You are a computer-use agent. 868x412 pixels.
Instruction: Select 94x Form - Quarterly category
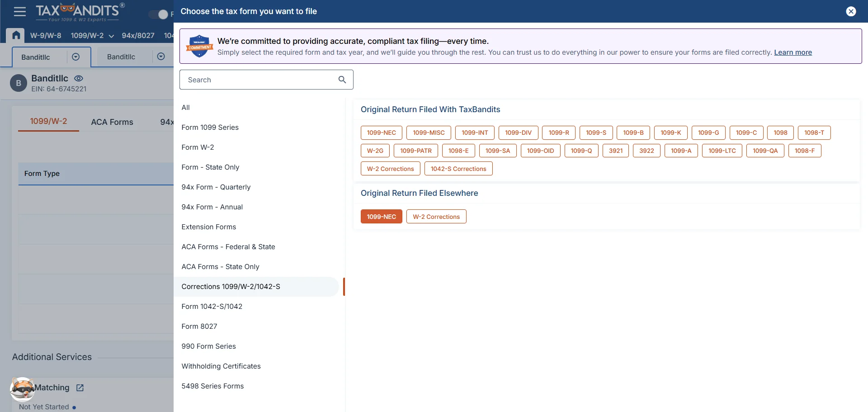pos(256,187)
